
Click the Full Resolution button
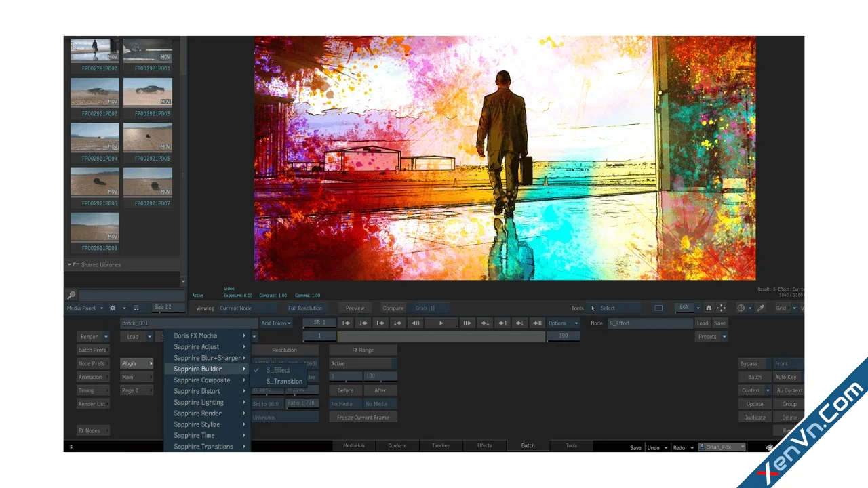coord(305,308)
